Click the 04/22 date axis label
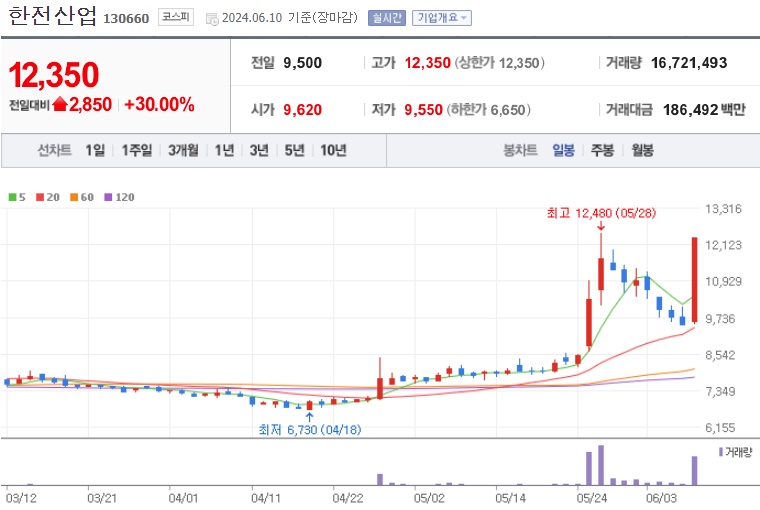This screenshot has width=760, height=510. point(348,498)
